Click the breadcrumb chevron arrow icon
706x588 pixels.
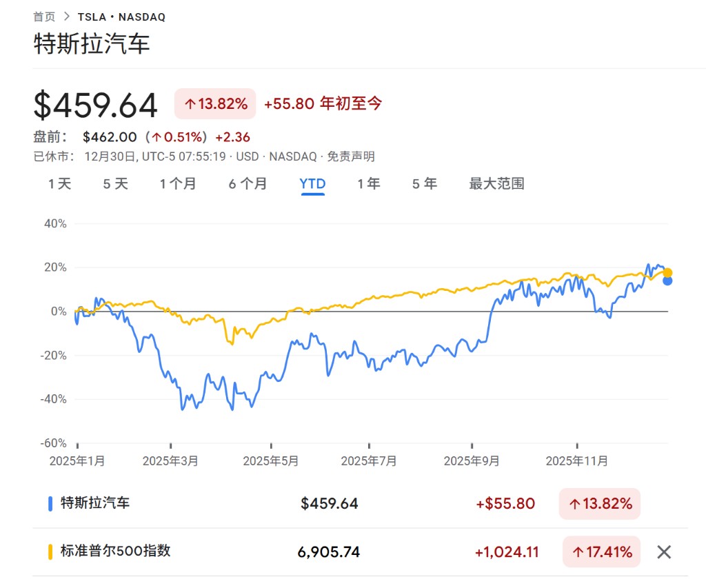coord(67,17)
